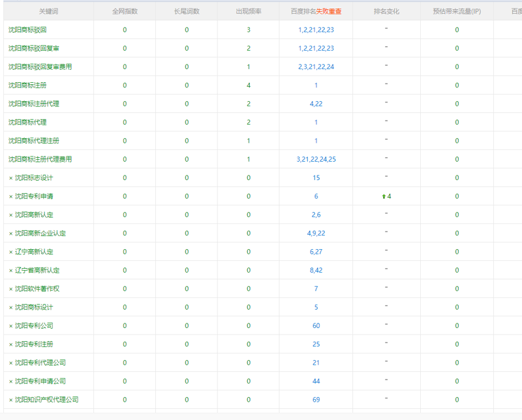522x420 pixels.
Task: Click Baidu rank 4,9,22
Action: [x=316, y=233]
